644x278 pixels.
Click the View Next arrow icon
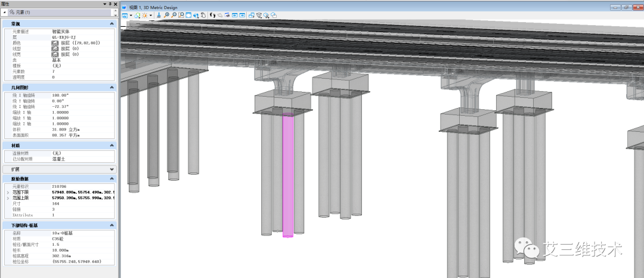click(242, 15)
